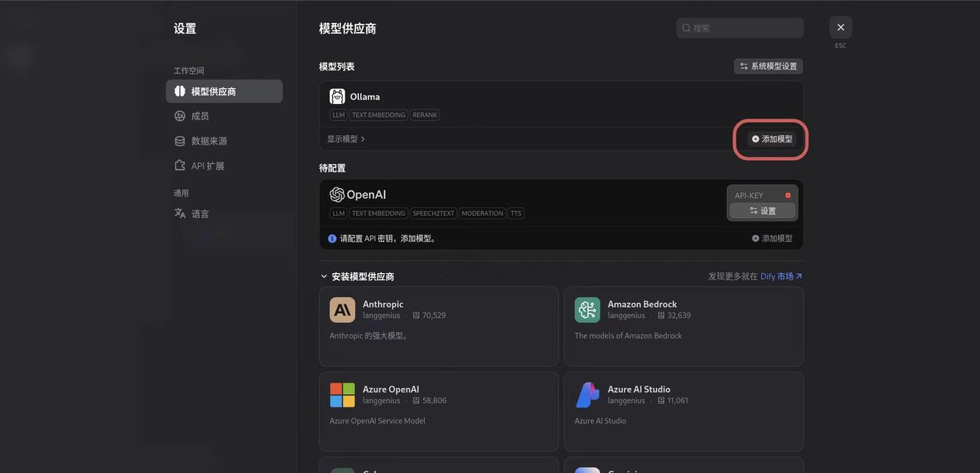The image size is (980, 473).
Task: Click the Azure OpenAI logo icon
Action: [342, 395]
